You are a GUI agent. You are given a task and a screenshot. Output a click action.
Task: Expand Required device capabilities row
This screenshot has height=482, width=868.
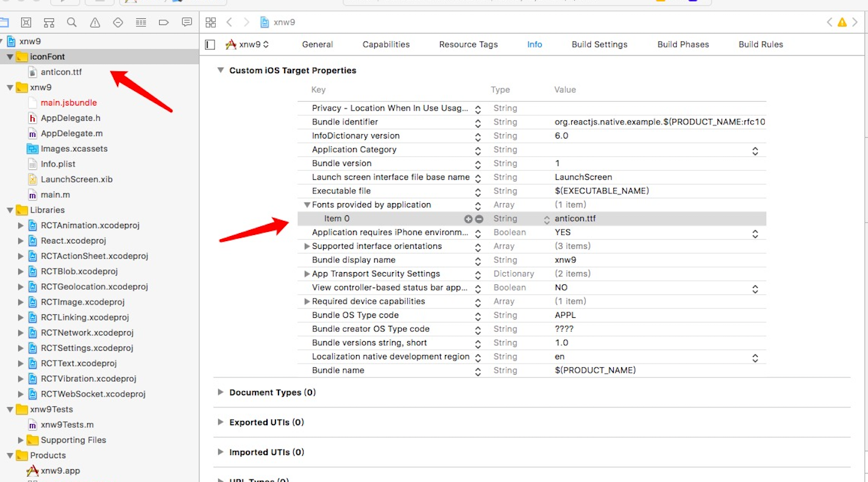pyautogui.click(x=307, y=301)
